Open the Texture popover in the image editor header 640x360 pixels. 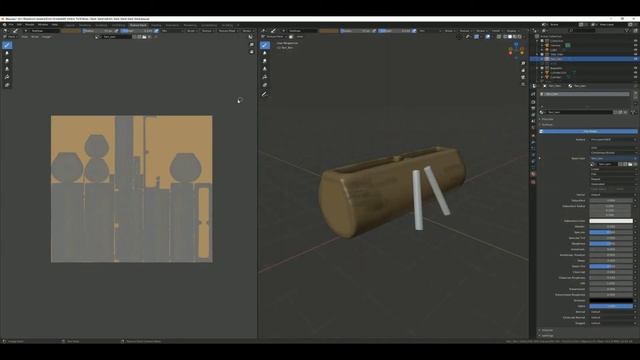click(x=207, y=31)
